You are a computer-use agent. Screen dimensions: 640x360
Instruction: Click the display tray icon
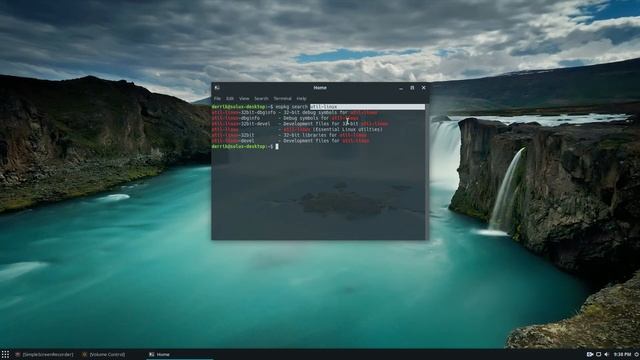[x=598, y=354]
